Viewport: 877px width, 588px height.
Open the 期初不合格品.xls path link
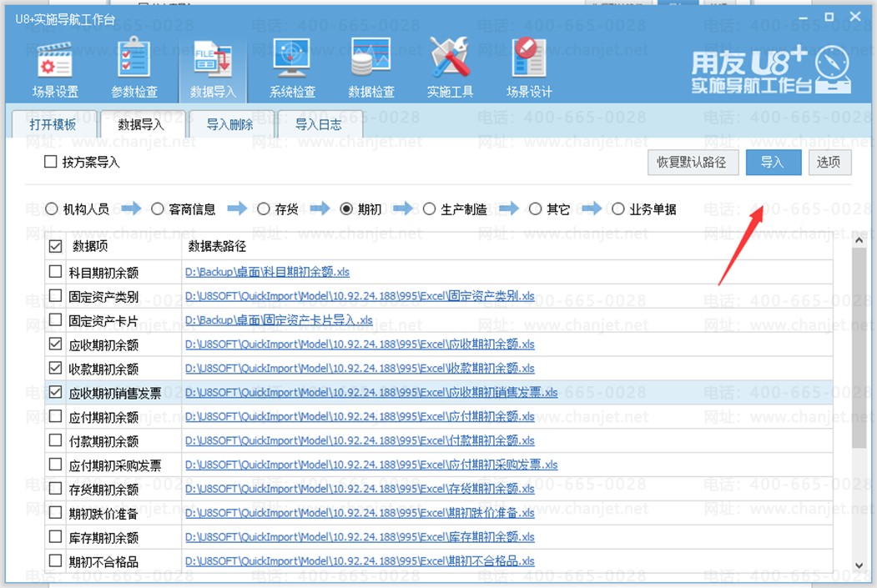[360, 560]
